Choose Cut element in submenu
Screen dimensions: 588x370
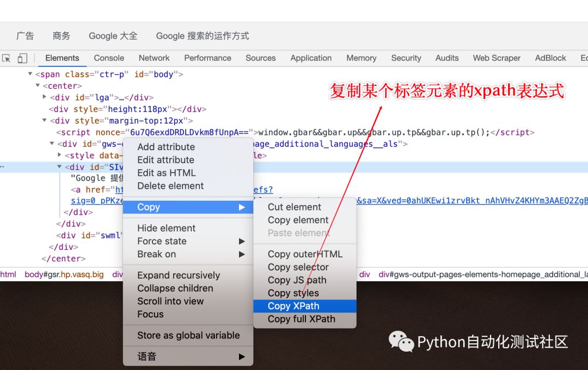305,207
